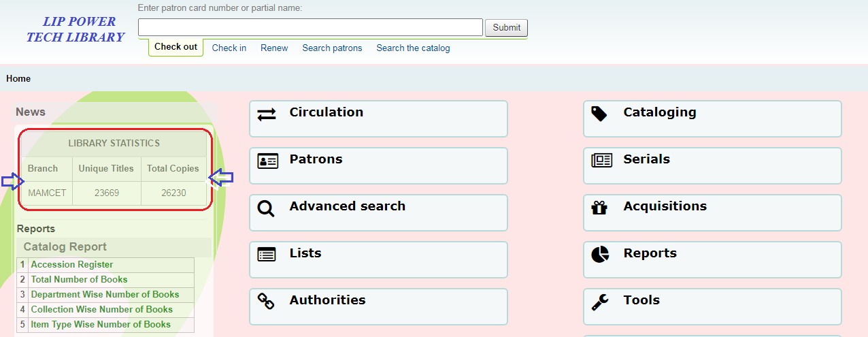Click the Patrons ID card icon
This screenshot has height=337, width=868.
267,161
